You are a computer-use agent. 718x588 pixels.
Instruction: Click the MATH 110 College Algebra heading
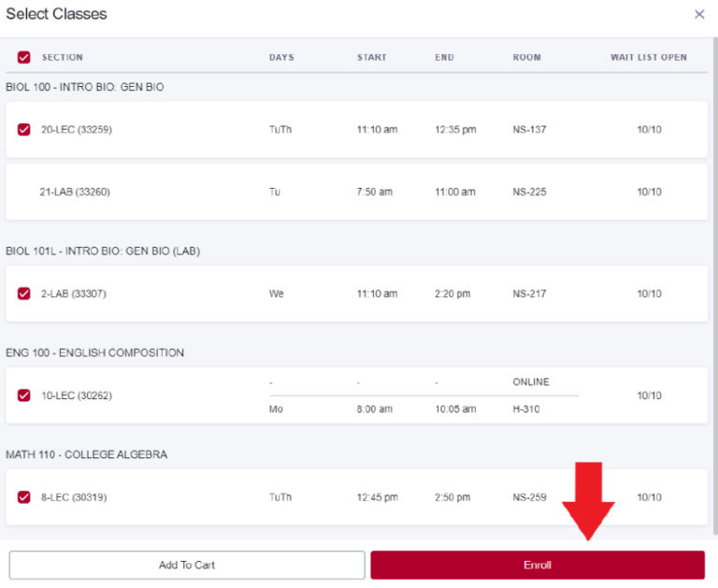coord(86,454)
